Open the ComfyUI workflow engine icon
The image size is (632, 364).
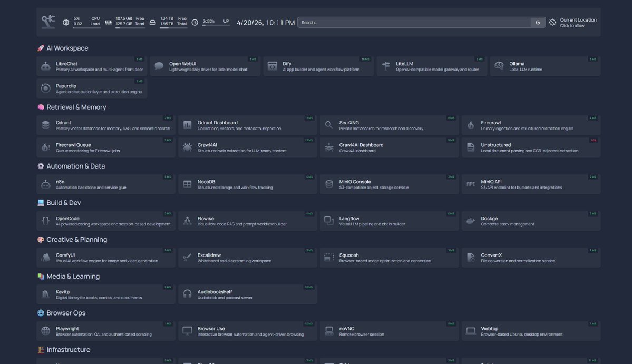(45, 257)
